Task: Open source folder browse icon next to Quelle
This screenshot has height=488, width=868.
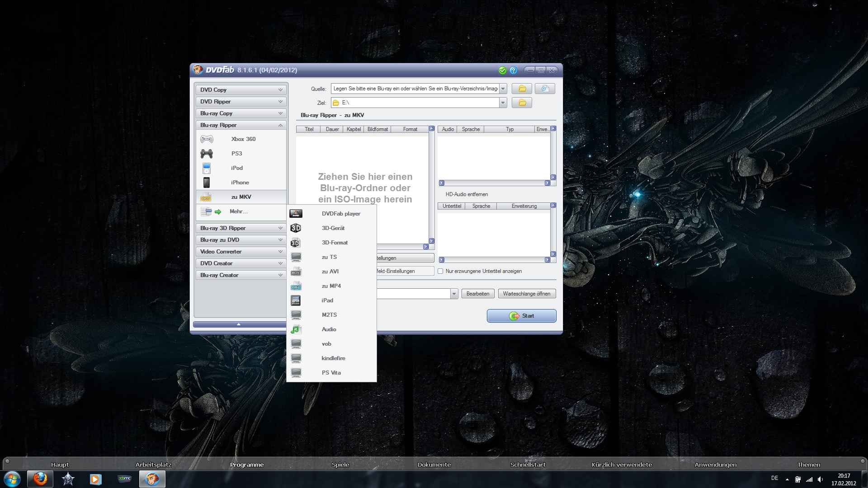Action: tap(522, 89)
